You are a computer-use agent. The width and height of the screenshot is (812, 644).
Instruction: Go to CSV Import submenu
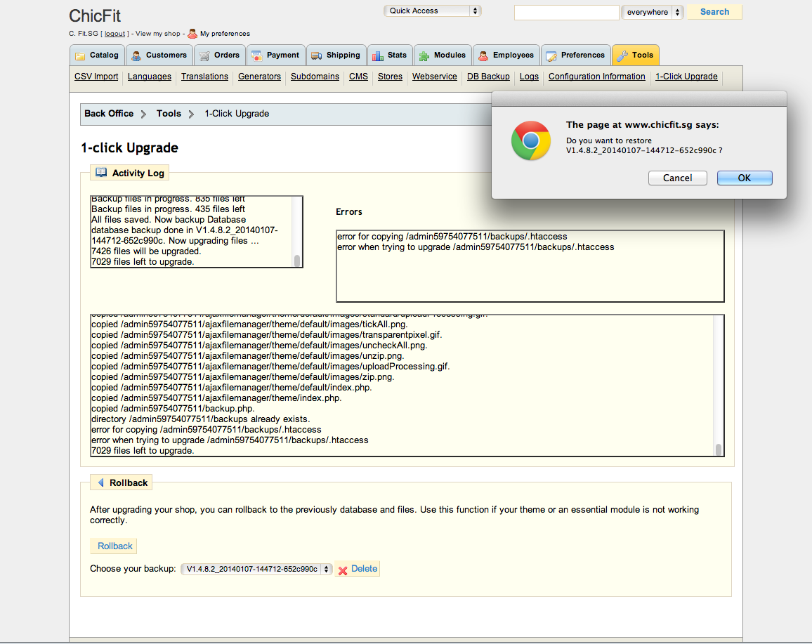pos(96,77)
